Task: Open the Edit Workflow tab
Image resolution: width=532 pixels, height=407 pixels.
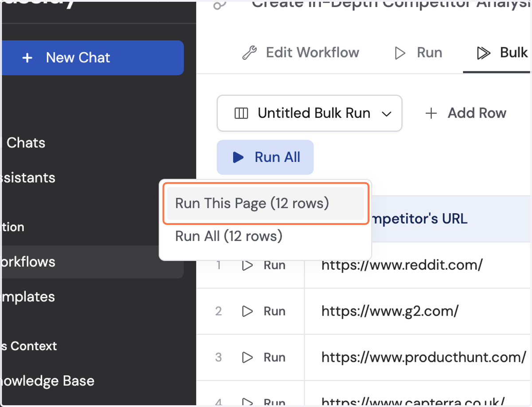Action: [x=301, y=53]
